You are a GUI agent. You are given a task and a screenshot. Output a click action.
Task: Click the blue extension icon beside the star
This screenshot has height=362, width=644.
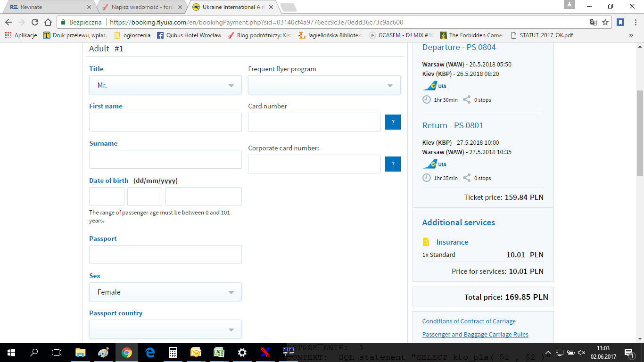point(620,22)
